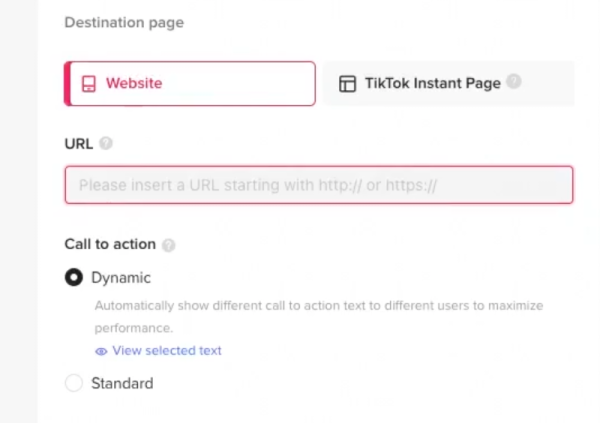Open help tooltip next to TikTok Instant Page

pos(514,82)
